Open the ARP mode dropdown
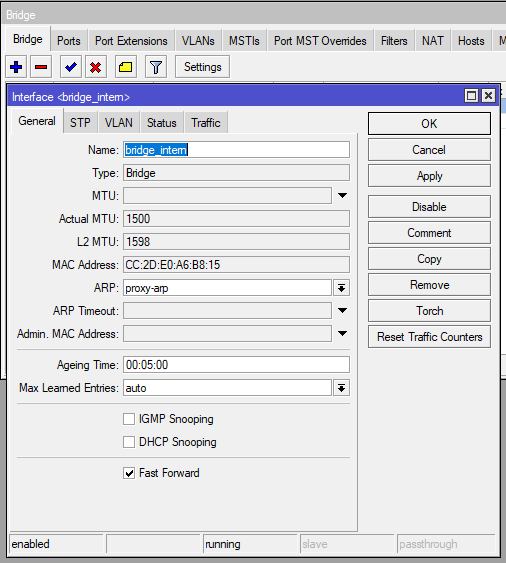The image size is (506, 563). point(342,288)
